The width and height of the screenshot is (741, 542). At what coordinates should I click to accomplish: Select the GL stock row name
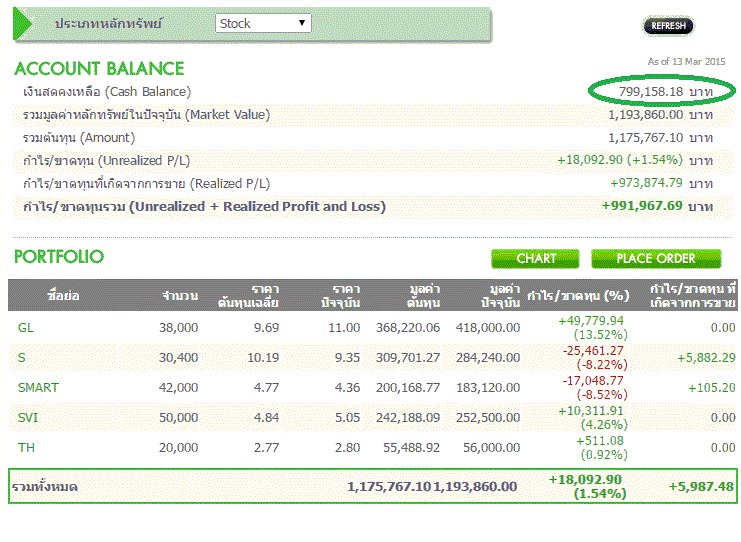(26, 328)
